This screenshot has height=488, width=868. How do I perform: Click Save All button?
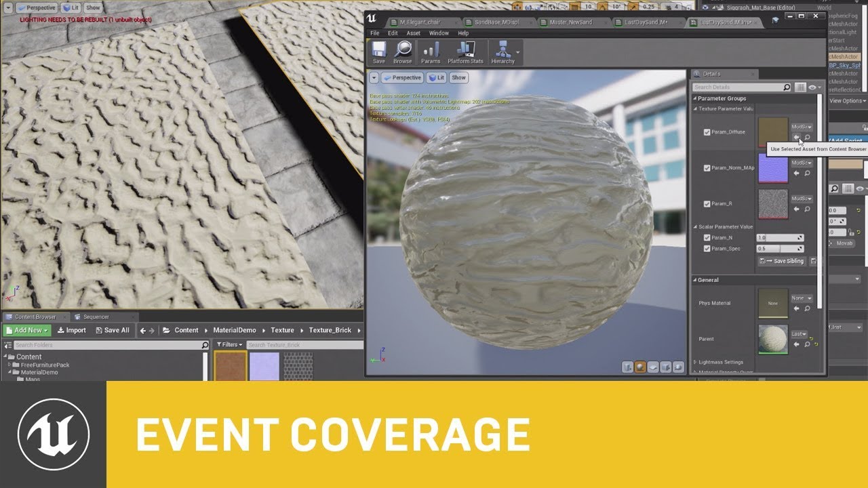[x=112, y=331]
